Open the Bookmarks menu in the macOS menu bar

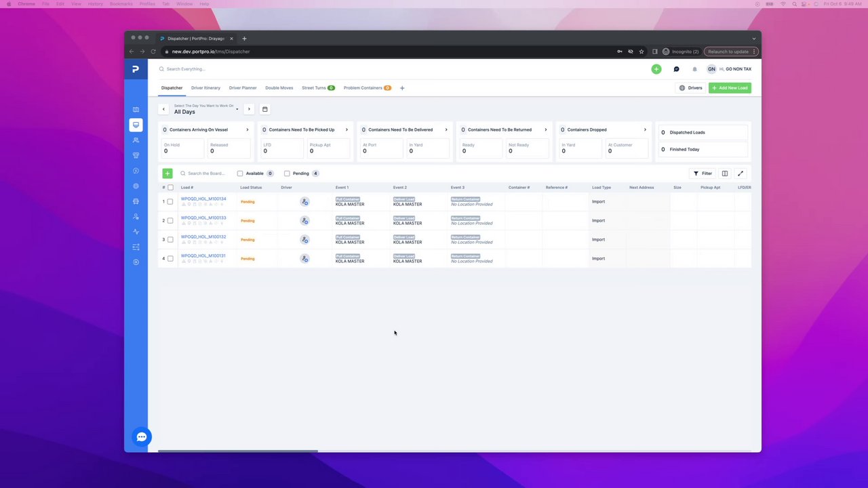121,4
